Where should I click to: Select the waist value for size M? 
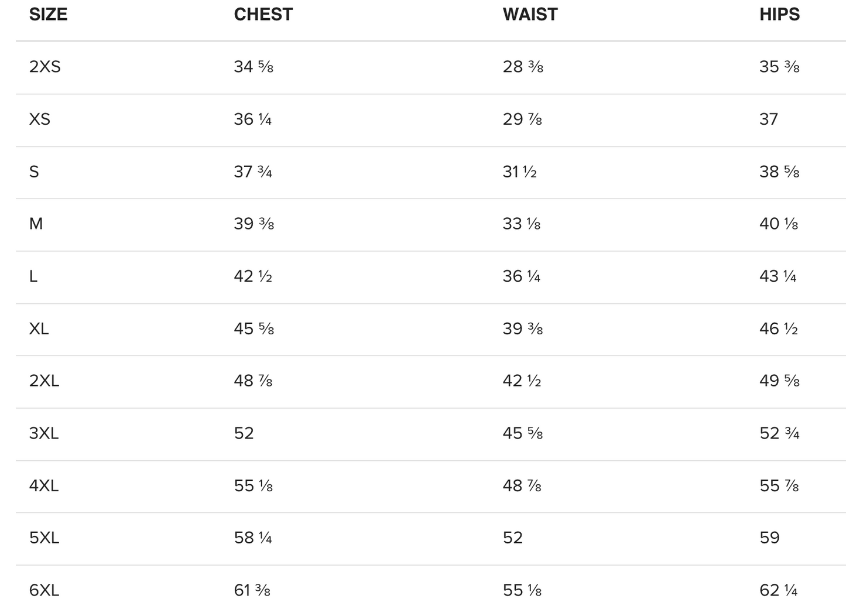(521, 224)
